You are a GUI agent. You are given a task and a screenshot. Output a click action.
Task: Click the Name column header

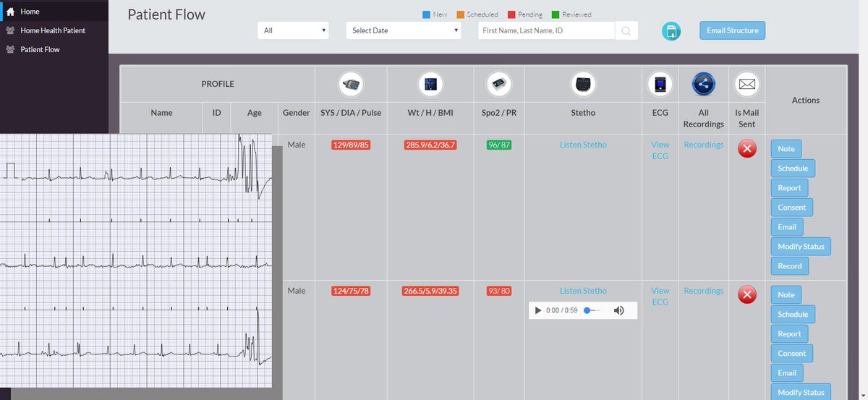(161, 113)
